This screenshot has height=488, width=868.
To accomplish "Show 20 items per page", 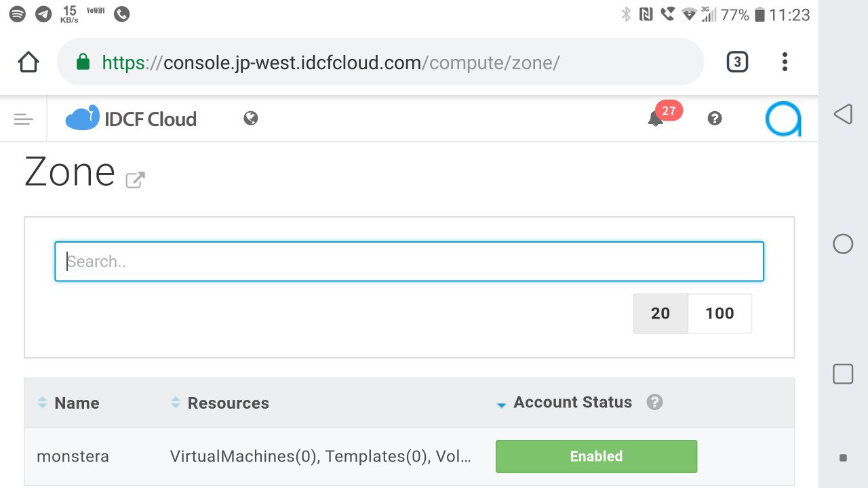I will 660,313.
